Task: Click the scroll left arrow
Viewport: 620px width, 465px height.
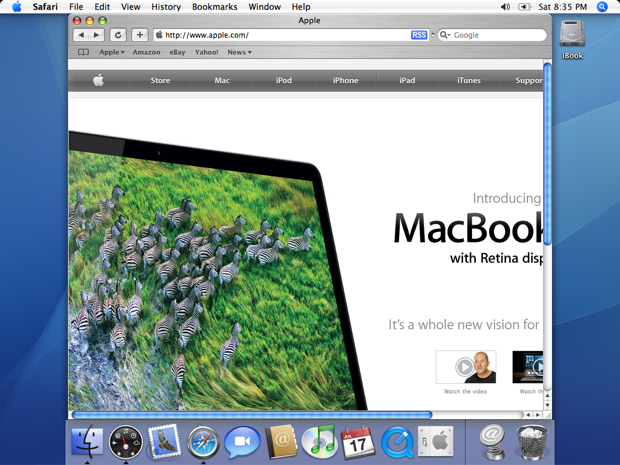Action: tap(528, 415)
